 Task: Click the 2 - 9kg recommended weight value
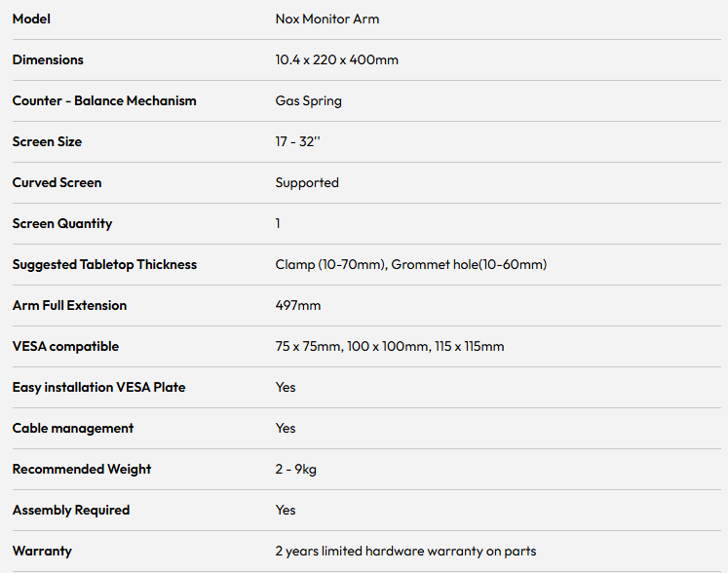point(295,469)
